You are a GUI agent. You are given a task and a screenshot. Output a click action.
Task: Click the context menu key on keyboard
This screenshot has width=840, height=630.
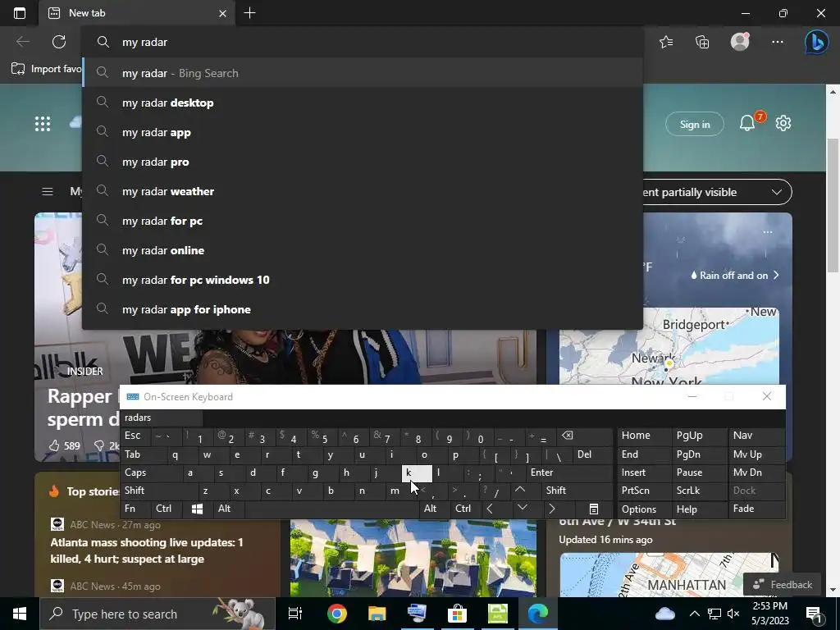click(x=594, y=509)
